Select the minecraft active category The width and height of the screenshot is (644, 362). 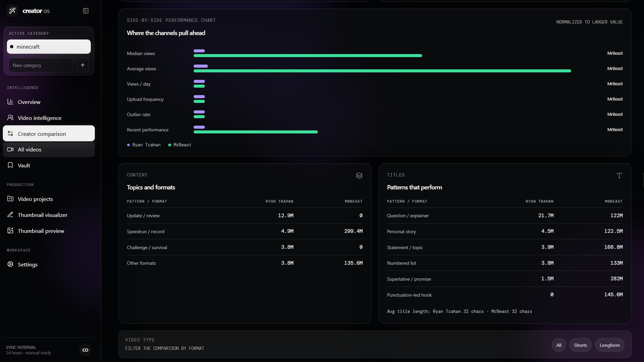pos(49,47)
